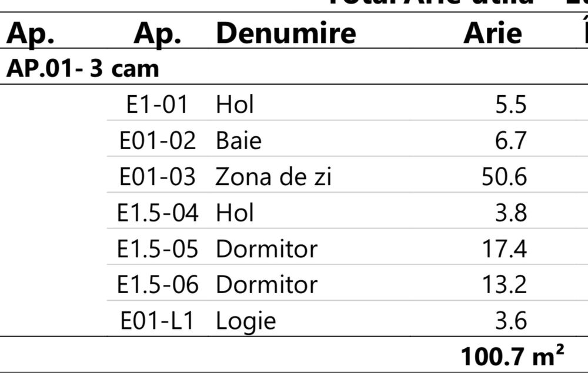Select the 100.7 m² total cell

coord(512,356)
